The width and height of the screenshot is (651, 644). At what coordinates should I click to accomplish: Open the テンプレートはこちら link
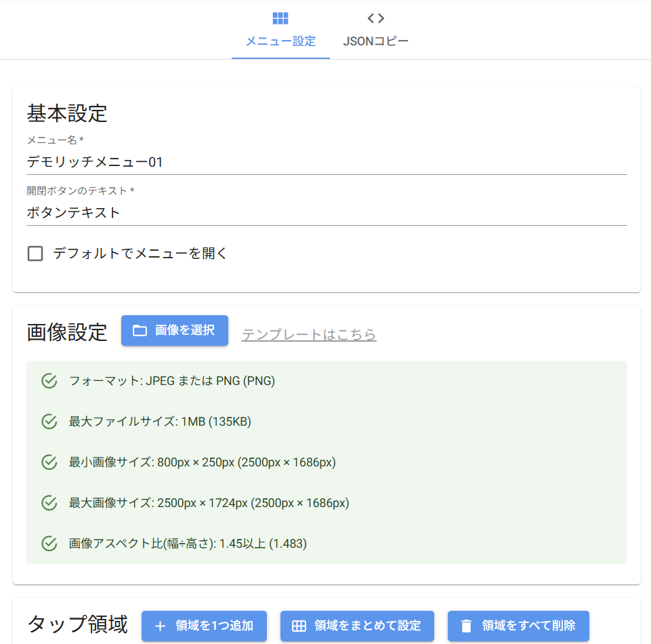(x=309, y=335)
